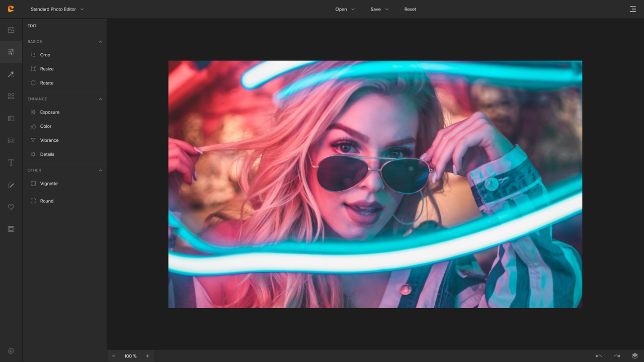Open the heart favorites panel
The image size is (644, 362).
point(11,207)
